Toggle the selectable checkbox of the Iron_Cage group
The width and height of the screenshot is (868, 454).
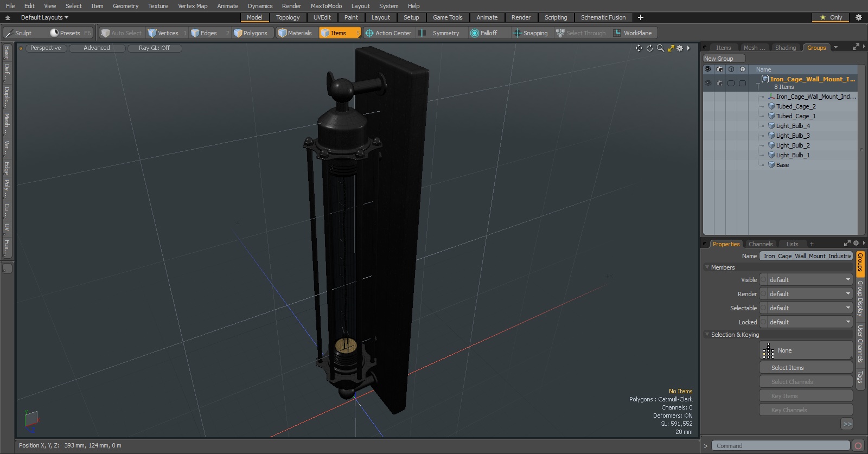tap(731, 83)
